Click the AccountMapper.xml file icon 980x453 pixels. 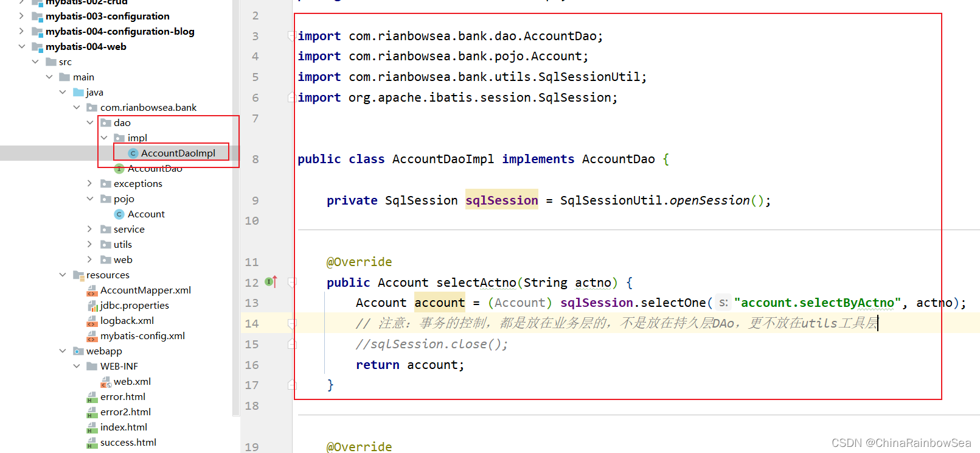tap(92, 291)
